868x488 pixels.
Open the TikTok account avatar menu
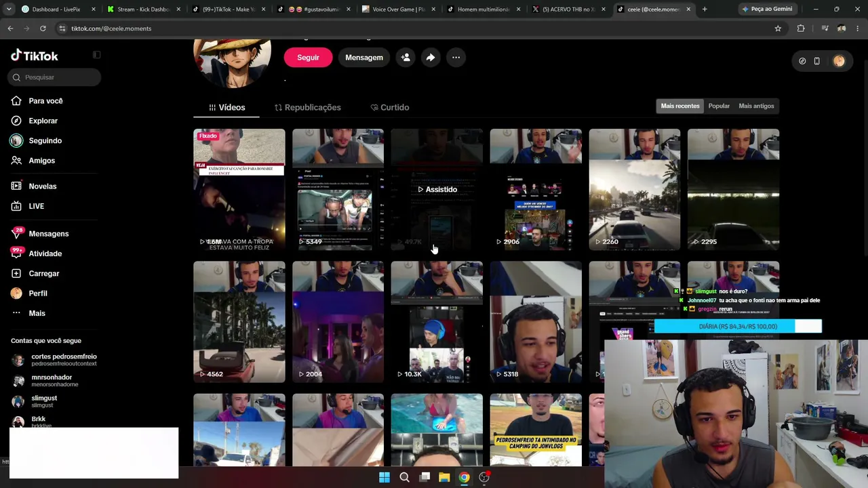point(839,61)
